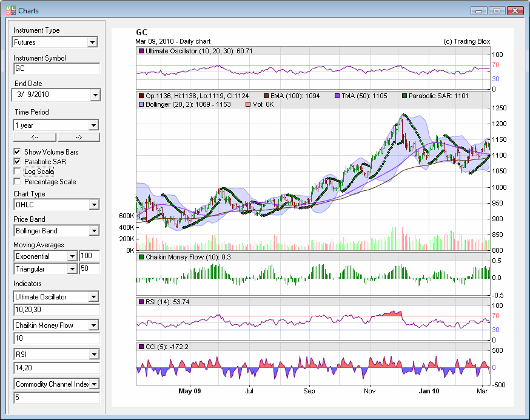Viewport: 530px width, 420px height.
Task: Click the 'Nov' x-axis label
Action: [369, 391]
